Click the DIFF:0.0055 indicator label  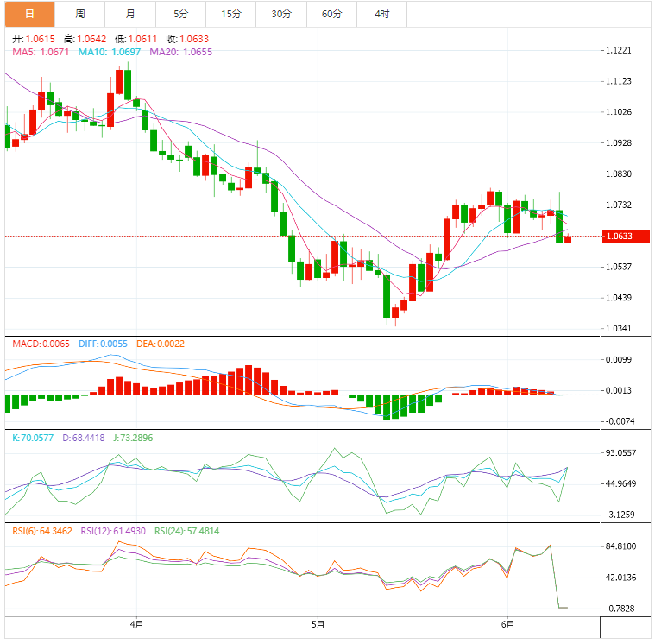point(103,344)
